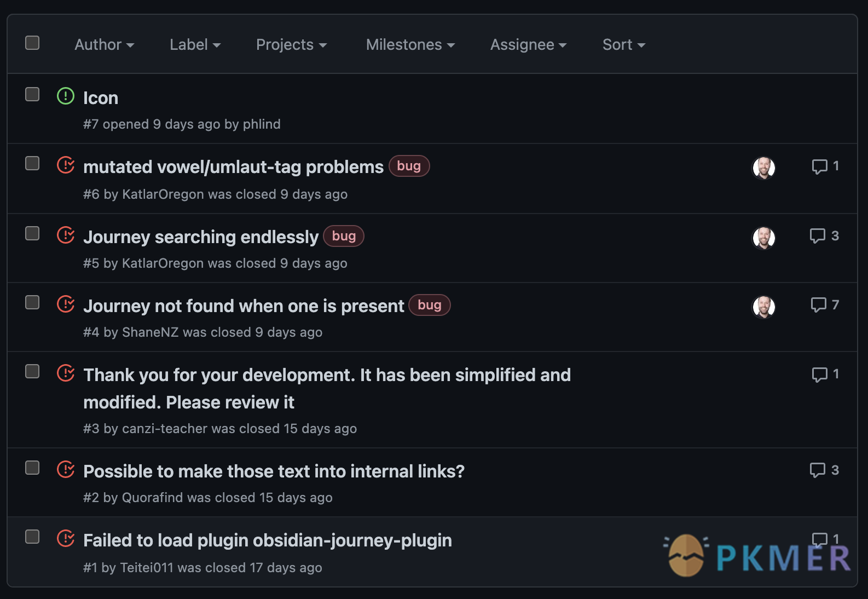Click closed status icon for issue #6
The image size is (868, 599).
pyautogui.click(x=66, y=165)
